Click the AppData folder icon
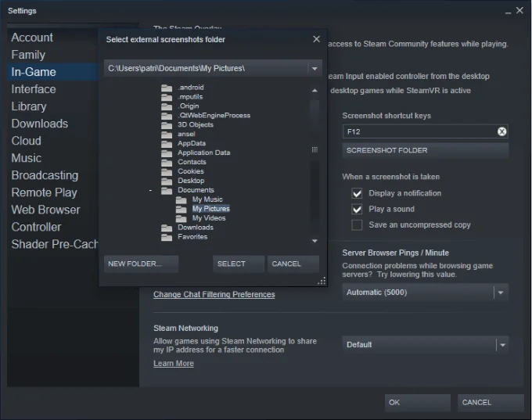532x420 pixels. coord(166,144)
